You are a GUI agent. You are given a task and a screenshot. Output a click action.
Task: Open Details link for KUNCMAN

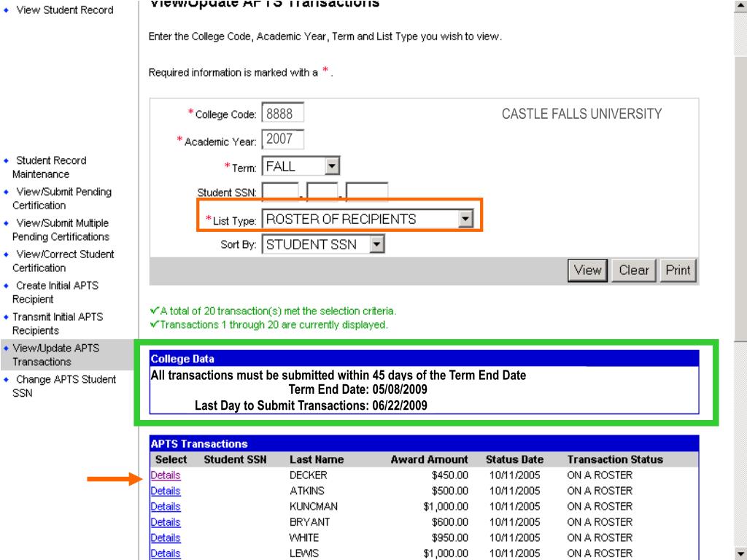[x=166, y=507]
